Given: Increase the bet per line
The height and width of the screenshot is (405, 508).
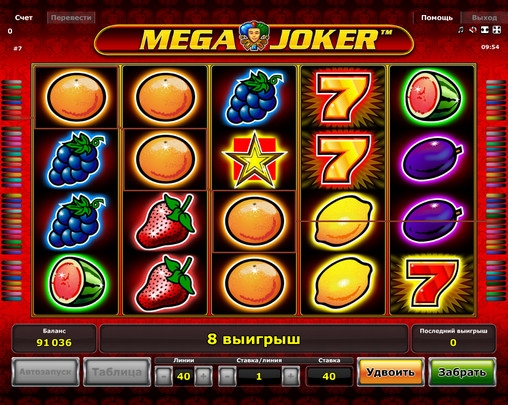Looking at the screenshot, I should point(291,376).
